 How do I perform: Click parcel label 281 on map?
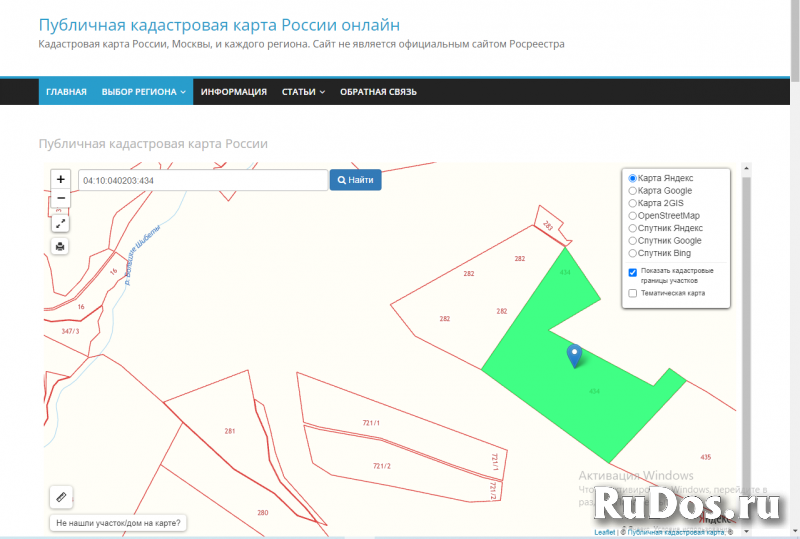[230, 431]
